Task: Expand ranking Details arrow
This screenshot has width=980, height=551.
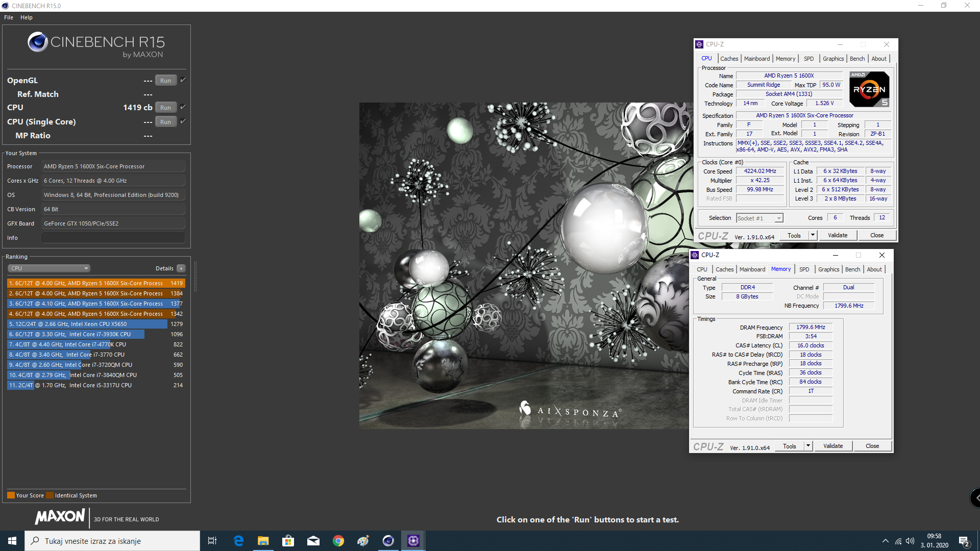Action: pos(181,268)
